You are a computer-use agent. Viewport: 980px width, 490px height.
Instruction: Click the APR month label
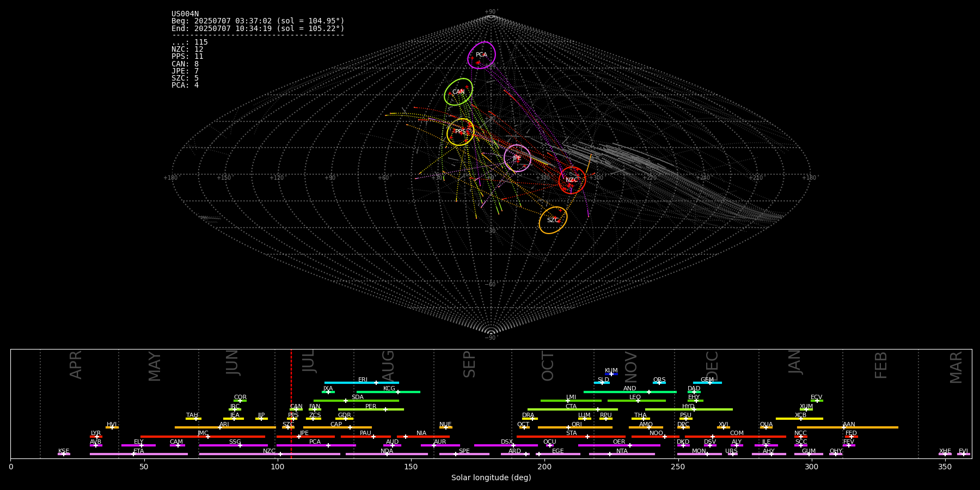pos(76,365)
